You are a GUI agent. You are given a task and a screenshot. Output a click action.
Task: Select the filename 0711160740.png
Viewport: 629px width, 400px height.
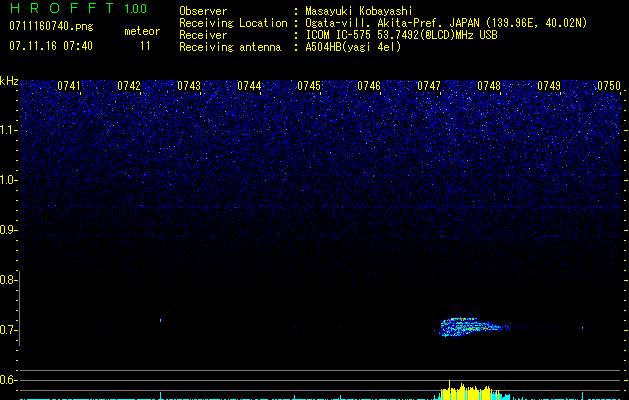click(51, 26)
